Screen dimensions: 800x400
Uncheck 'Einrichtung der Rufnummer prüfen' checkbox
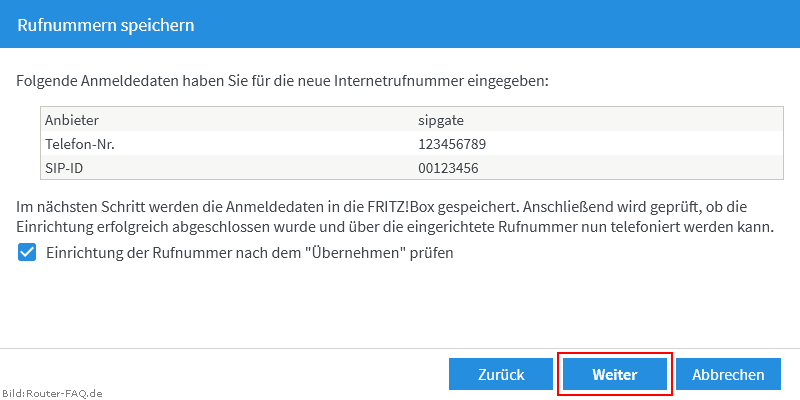(27, 253)
